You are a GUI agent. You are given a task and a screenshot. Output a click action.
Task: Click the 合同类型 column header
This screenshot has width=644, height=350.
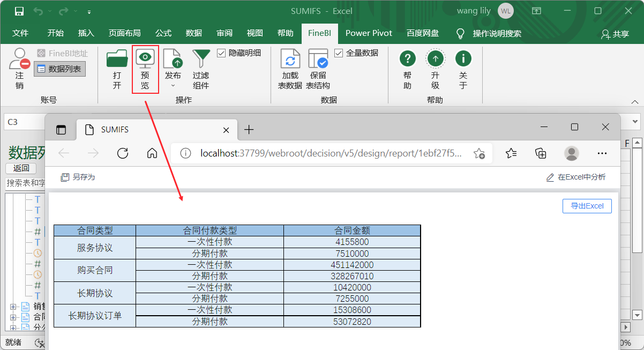click(95, 230)
